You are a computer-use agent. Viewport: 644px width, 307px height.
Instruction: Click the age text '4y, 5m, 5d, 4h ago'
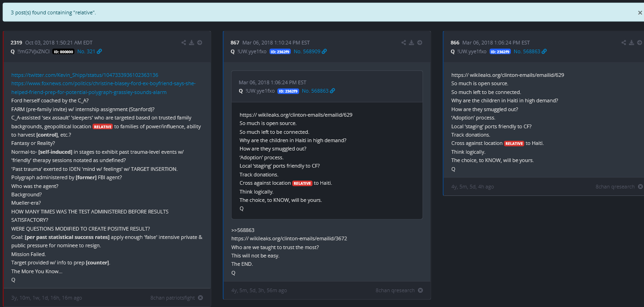tap(472, 187)
